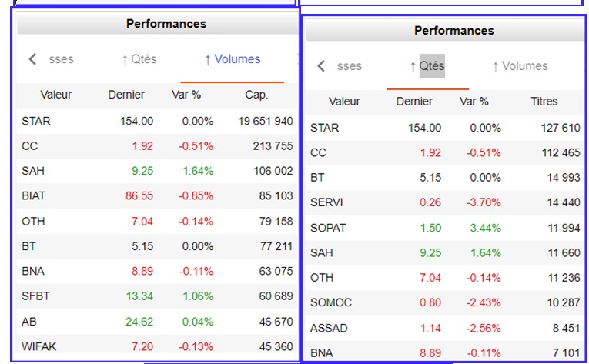The width and height of the screenshot is (589, 364).
Task: Click the Dernier column header in the right panel
Action: (x=414, y=102)
